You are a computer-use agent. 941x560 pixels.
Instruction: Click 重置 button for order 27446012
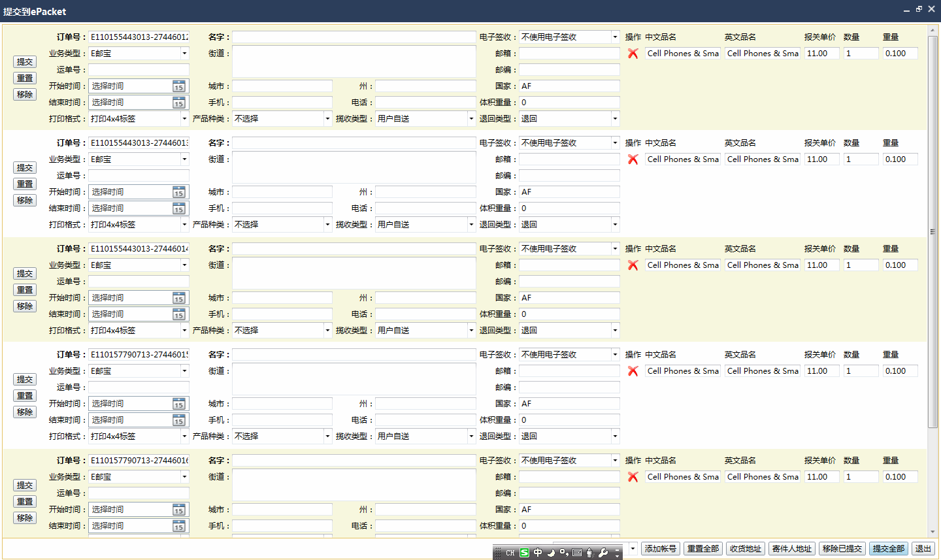tap(25, 78)
